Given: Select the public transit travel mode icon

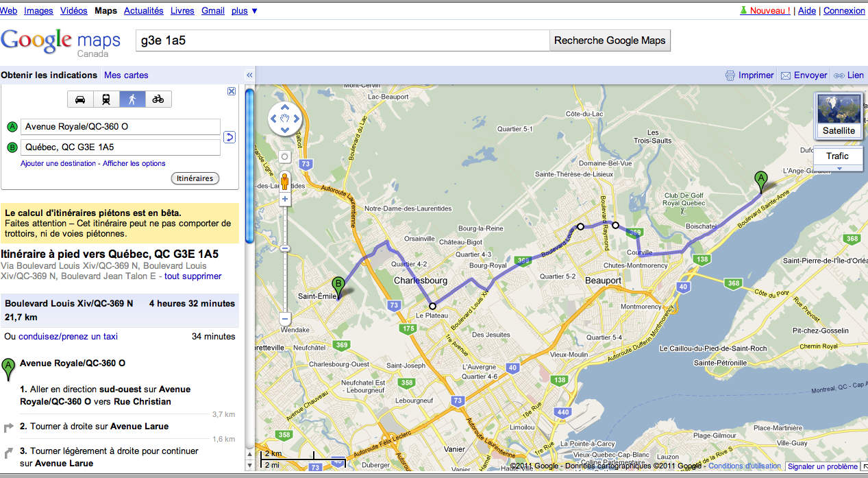Looking at the screenshot, I should 106,99.
